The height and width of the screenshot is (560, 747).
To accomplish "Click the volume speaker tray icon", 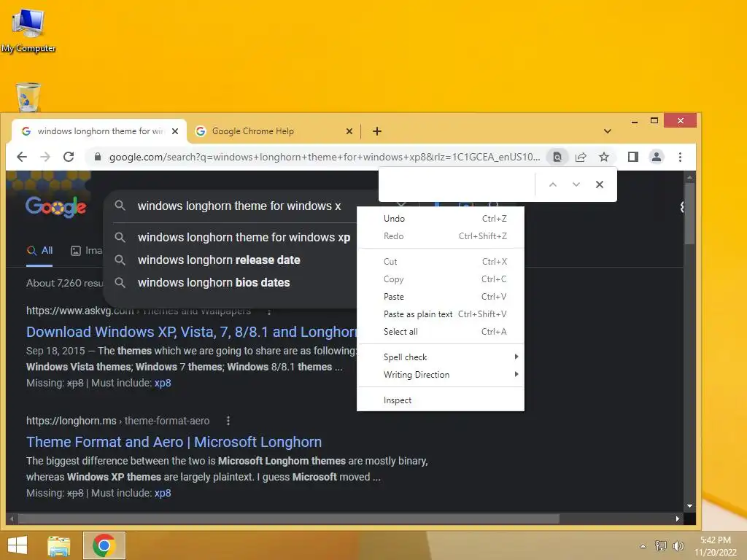I will [x=678, y=545].
